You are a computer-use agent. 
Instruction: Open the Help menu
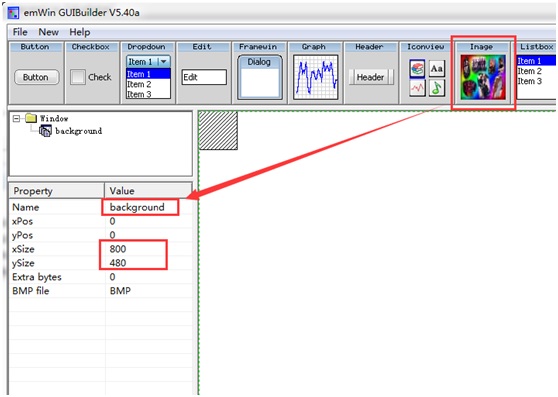click(x=79, y=32)
